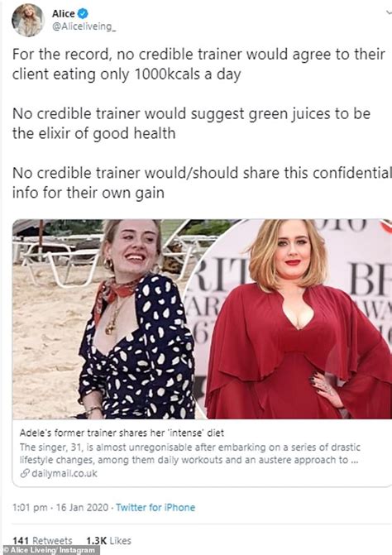
Task: Click the 'green juices' tweet paragraph
Action: (191, 124)
